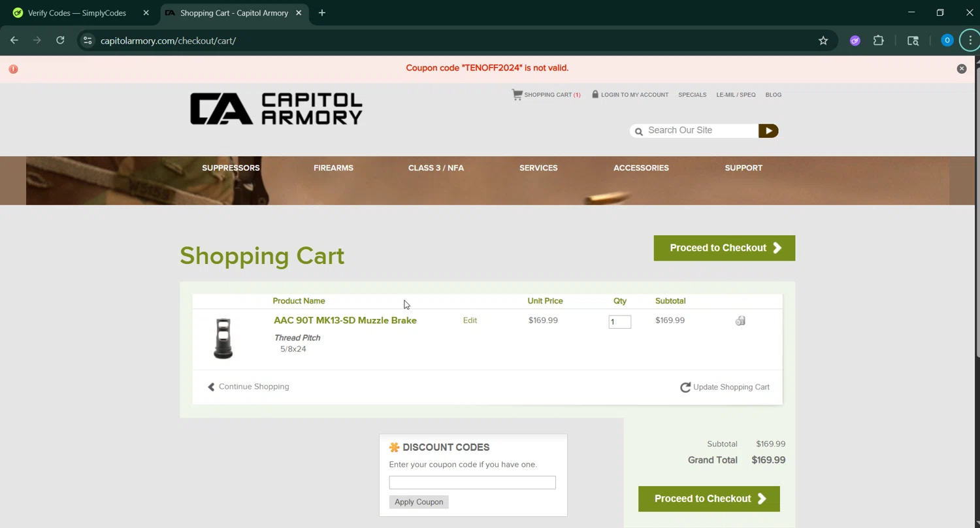
Task: Open LE-MIL / SPEQ link
Action: pos(736,95)
